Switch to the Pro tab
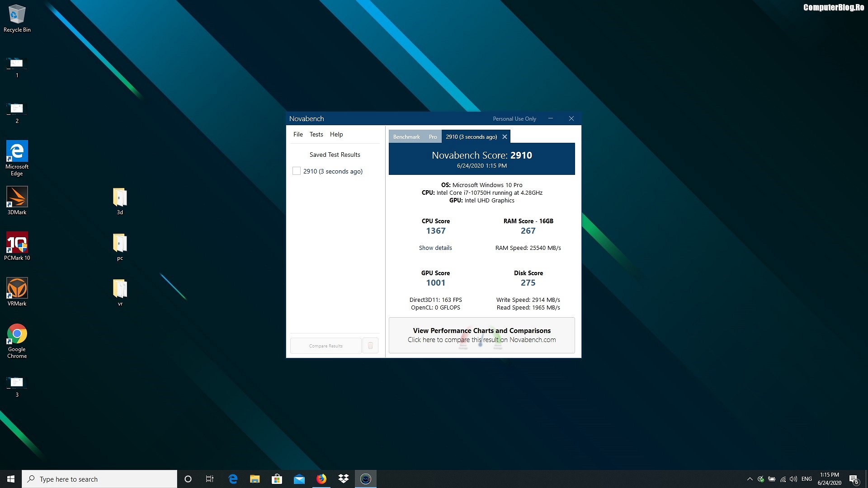This screenshot has width=868, height=488. click(433, 137)
